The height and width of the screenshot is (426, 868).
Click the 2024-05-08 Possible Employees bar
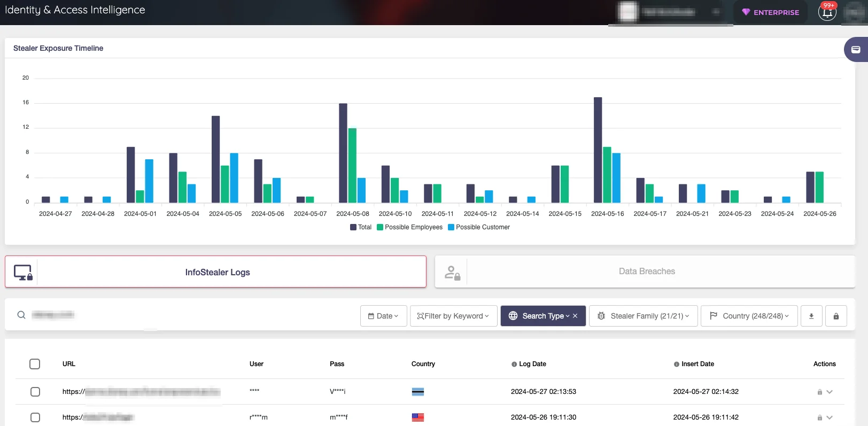352,165
